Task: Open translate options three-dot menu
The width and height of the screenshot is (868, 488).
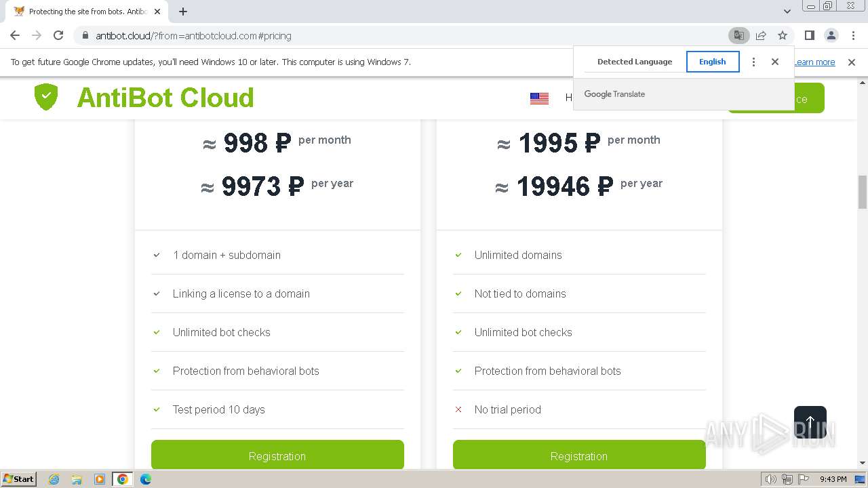Action: (753, 62)
